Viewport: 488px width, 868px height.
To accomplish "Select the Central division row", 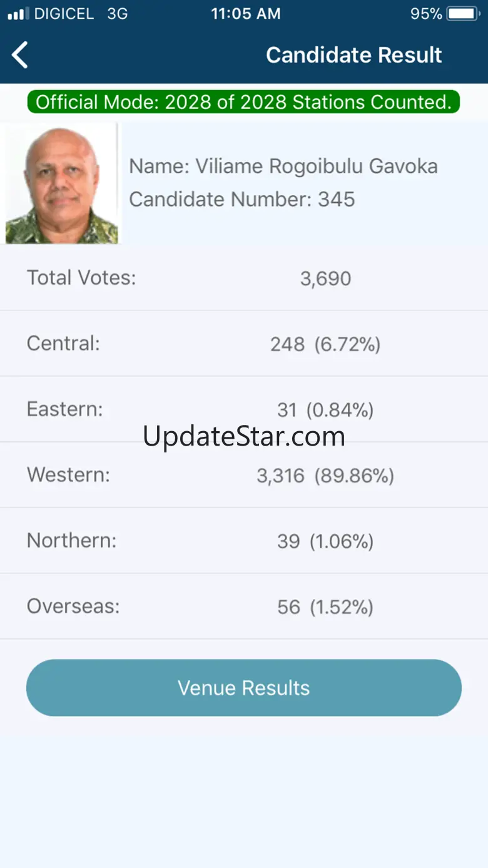I will (244, 344).
